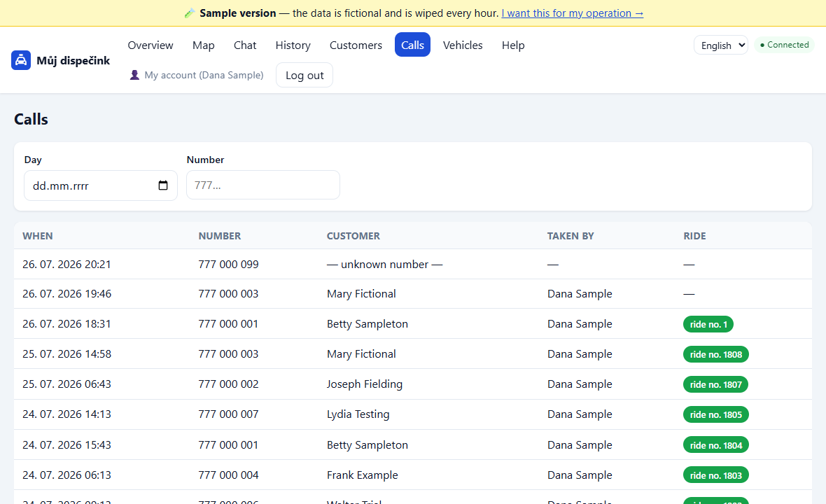Select the '24. 07. 2026 14:13' call time
This screenshot has height=504, width=826.
pos(66,414)
